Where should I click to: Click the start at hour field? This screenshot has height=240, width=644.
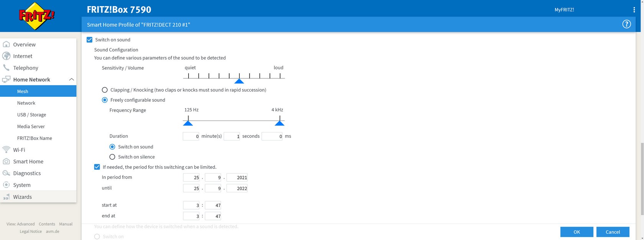coord(191,205)
